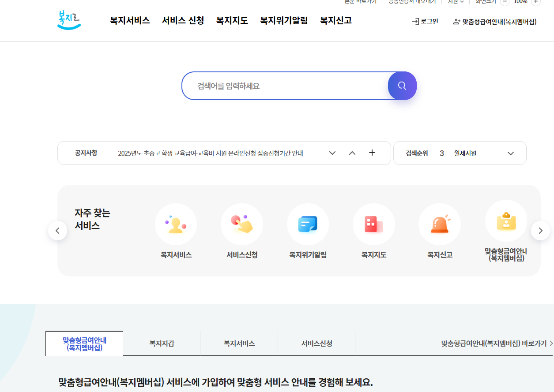Screen dimensions: 554x392
Task: Expand the 검색순위 ranking list
Action: point(511,153)
